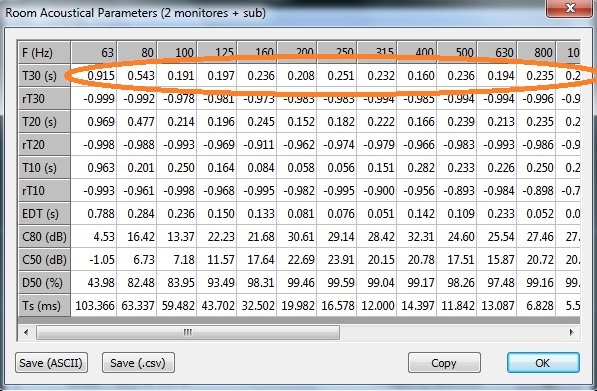Select C80 cell value 4.53

[94, 236]
